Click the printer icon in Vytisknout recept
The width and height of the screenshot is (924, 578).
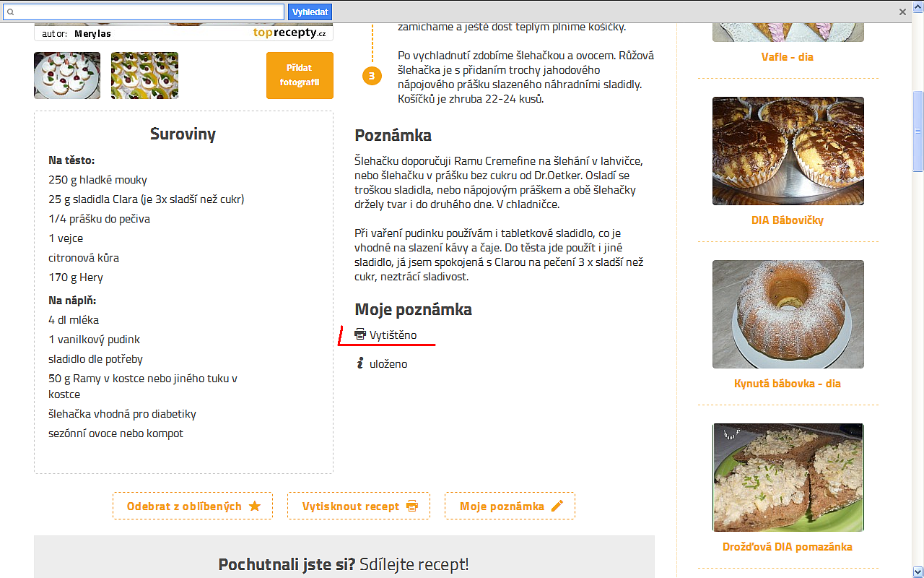(412, 506)
